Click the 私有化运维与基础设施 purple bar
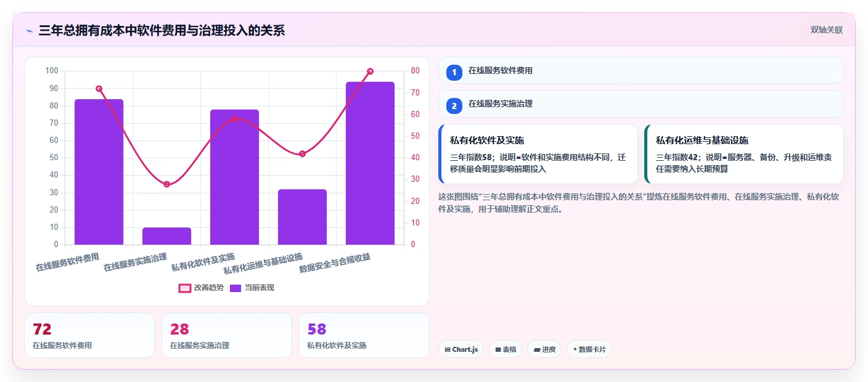The width and height of the screenshot is (868, 382). coord(302,217)
